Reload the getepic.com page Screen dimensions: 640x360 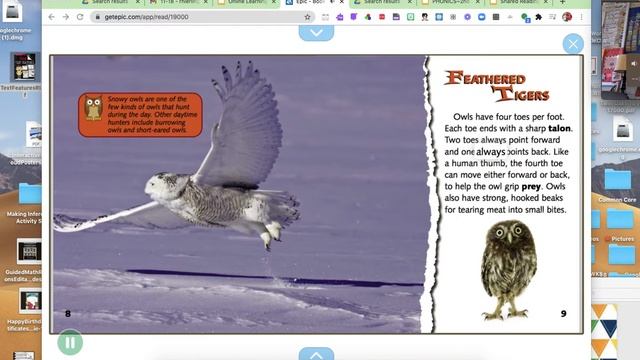tap(80, 17)
